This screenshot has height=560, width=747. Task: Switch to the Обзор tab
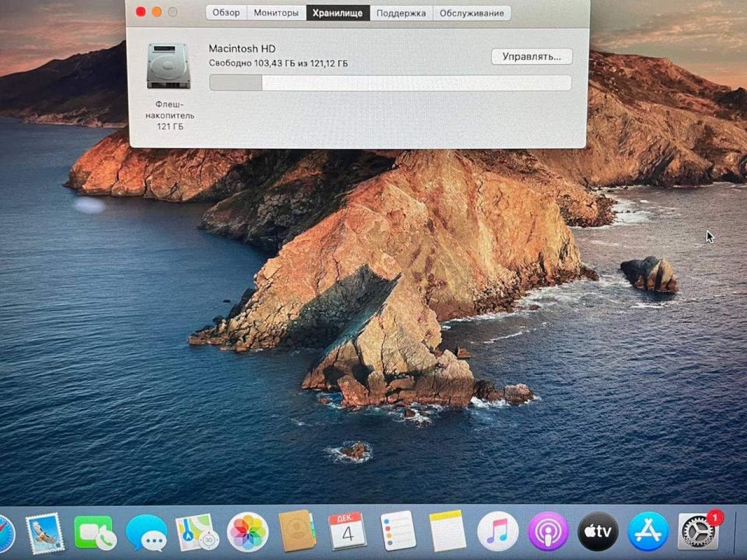pyautogui.click(x=226, y=13)
